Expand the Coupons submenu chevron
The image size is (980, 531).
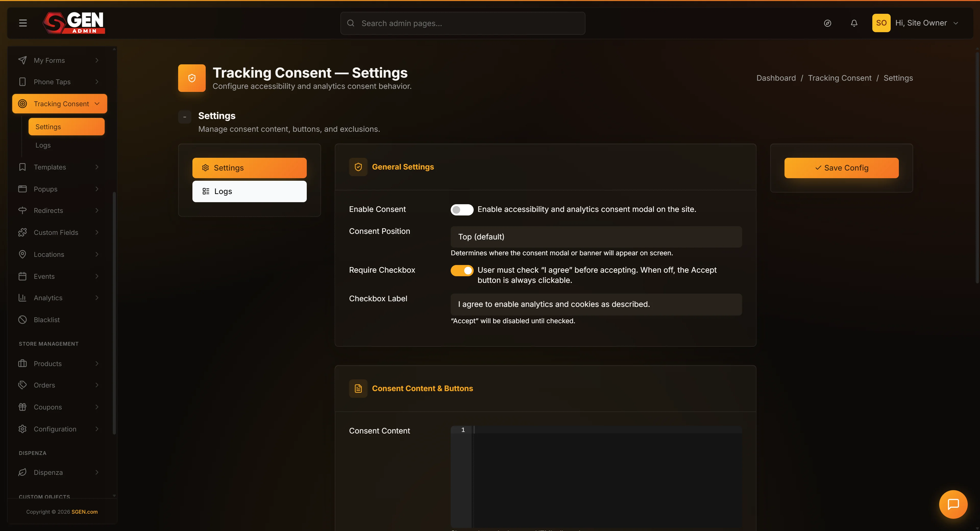[97, 407]
